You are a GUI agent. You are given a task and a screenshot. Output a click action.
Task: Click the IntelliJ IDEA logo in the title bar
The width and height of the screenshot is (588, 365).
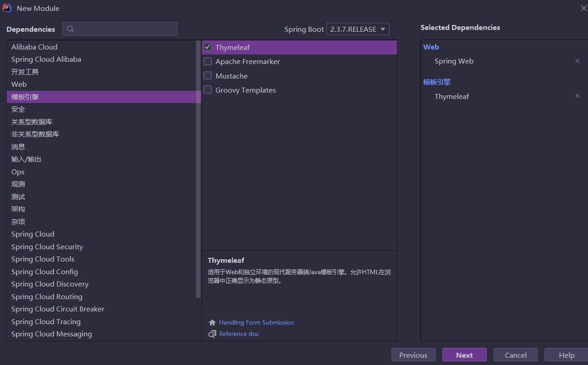(x=7, y=8)
